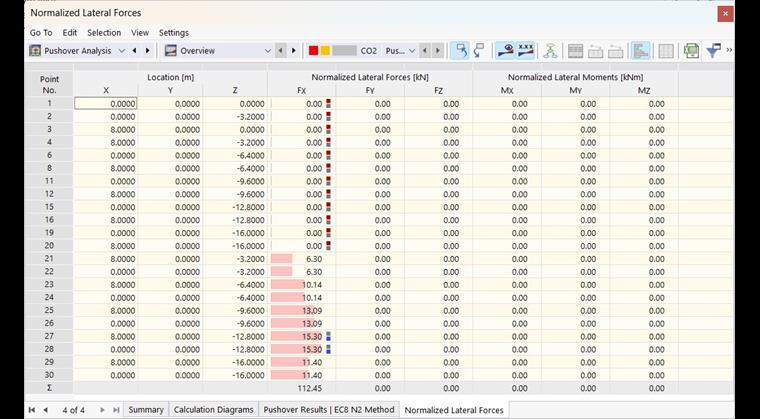Toggle colored relative bars in table
Viewport: 760px width, 419px height.
[640, 50]
